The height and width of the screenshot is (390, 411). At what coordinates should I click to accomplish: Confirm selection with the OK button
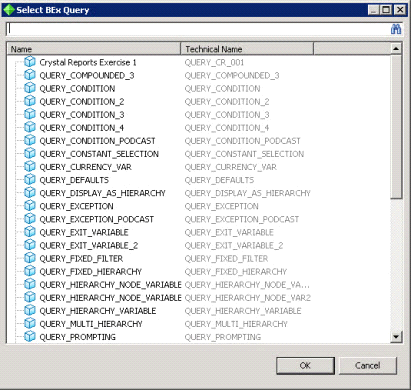click(x=305, y=366)
